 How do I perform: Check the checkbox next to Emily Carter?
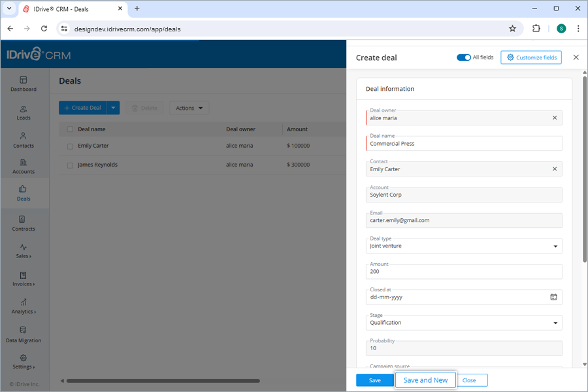coord(70,146)
